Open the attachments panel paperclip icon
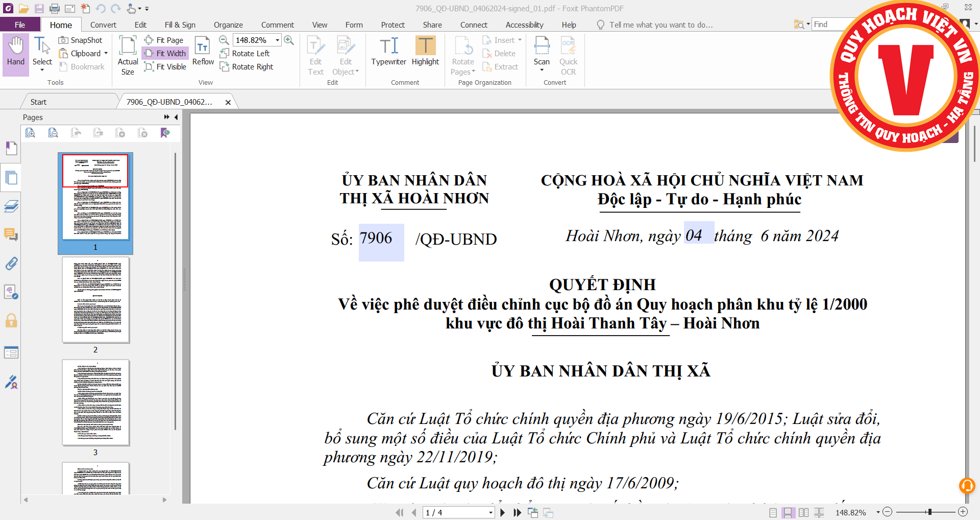Image resolution: width=980 pixels, height=520 pixels. pyautogui.click(x=11, y=264)
